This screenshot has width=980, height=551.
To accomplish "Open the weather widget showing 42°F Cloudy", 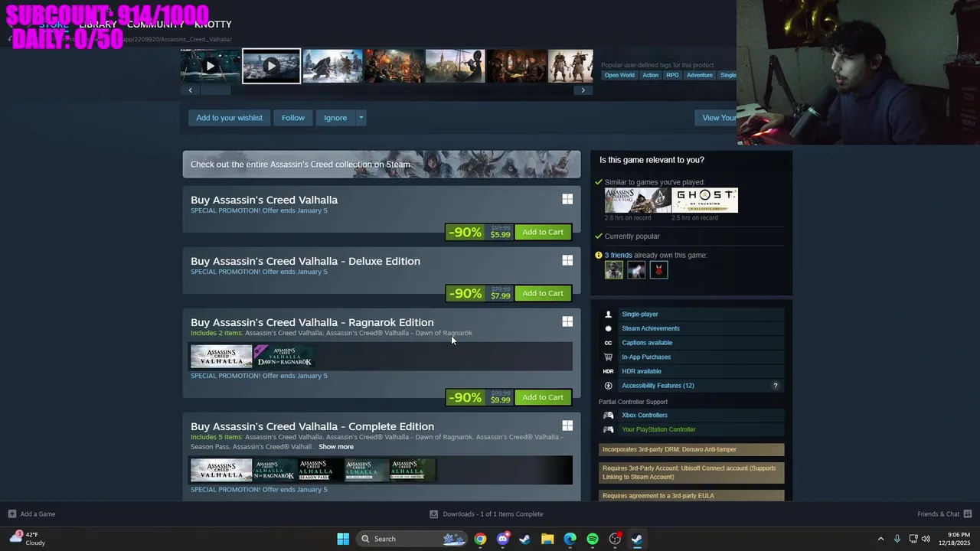I will tap(28, 539).
